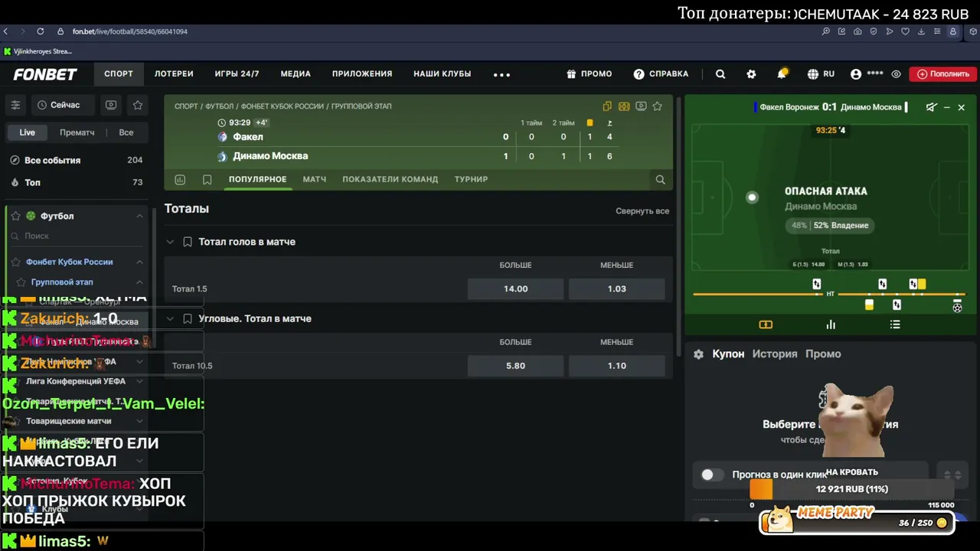Click the video broadcasts filter icon in sidebar

click(111, 105)
